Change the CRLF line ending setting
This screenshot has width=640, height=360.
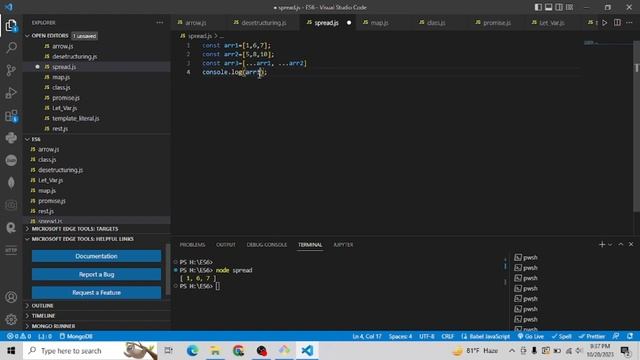point(447,336)
